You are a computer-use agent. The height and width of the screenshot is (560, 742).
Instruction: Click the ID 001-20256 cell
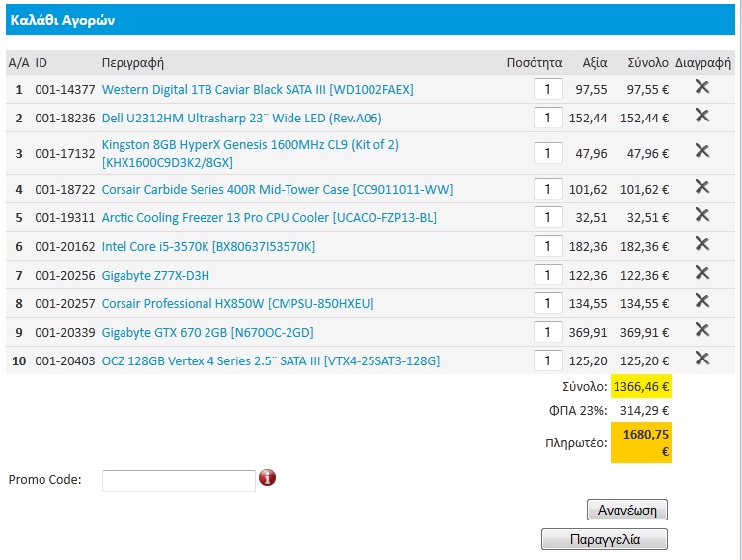(x=65, y=276)
